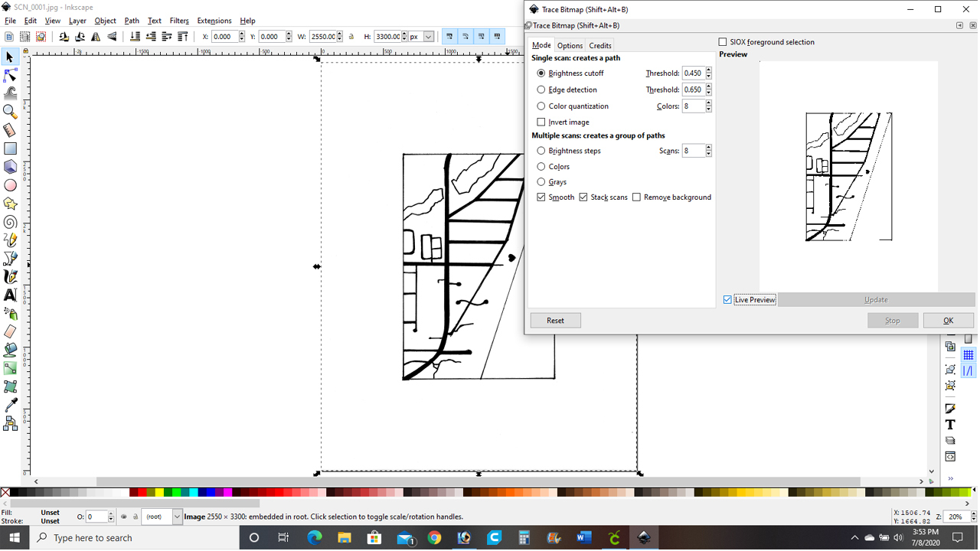The width and height of the screenshot is (980, 551).
Task: Pick the Ellipse circle tool
Action: 10,185
